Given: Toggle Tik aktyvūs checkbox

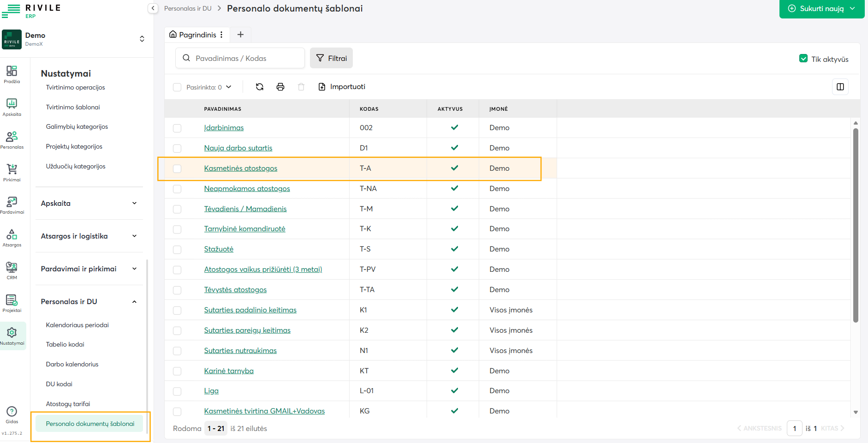Looking at the screenshot, I should point(803,59).
